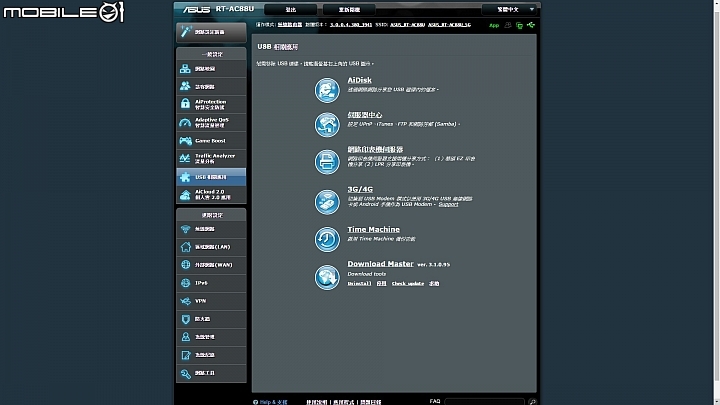Open AiProtection in the sidebar
Screen dimensions: 720x405
[x=211, y=105]
